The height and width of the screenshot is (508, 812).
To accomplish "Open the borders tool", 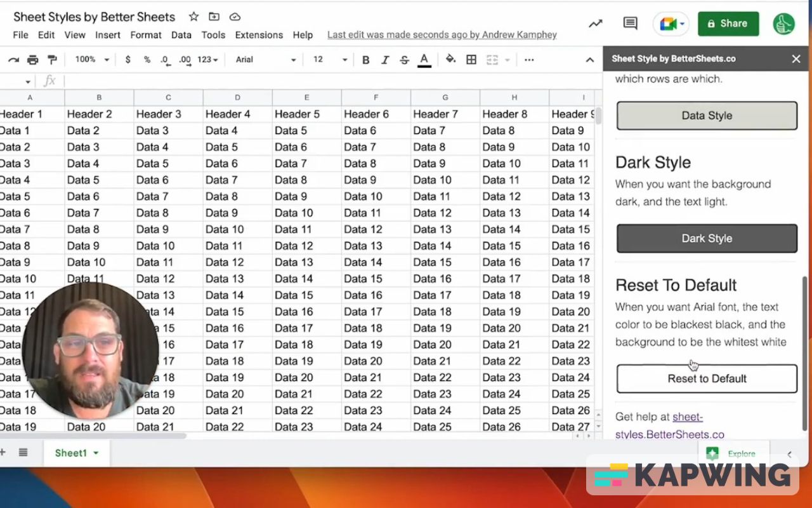I will (471, 60).
